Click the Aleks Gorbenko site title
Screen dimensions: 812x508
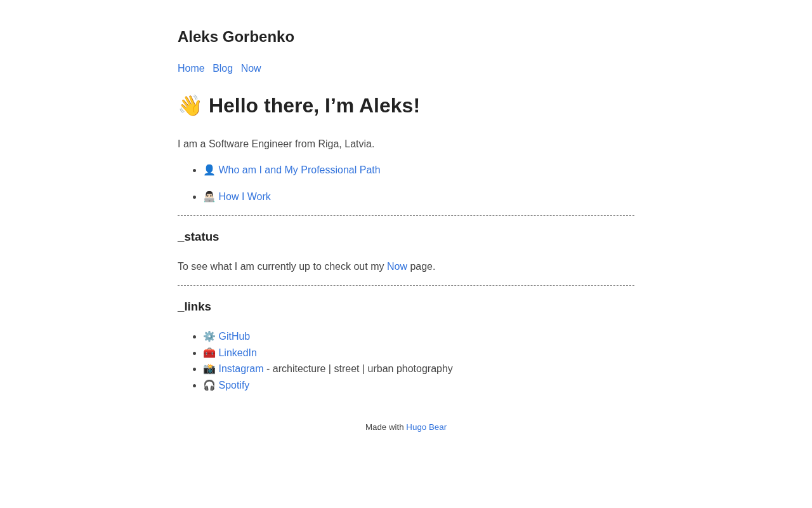(x=236, y=37)
